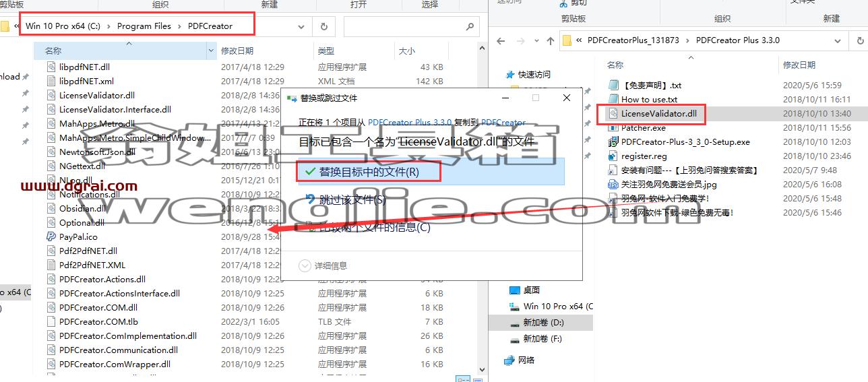Select PDFCreator.COM.tlb file icon
Image resolution: width=868 pixels, height=382 pixels.
tap(52, 321)
